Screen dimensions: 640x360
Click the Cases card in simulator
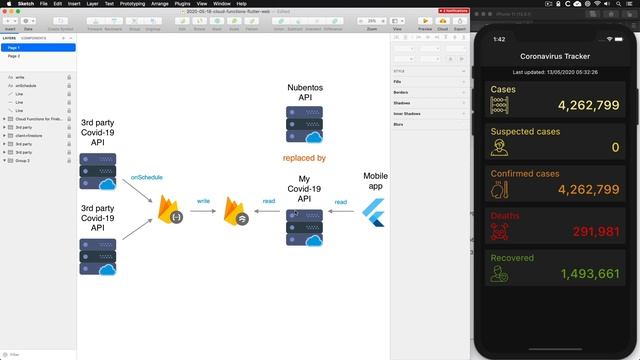tap(555, 100)
